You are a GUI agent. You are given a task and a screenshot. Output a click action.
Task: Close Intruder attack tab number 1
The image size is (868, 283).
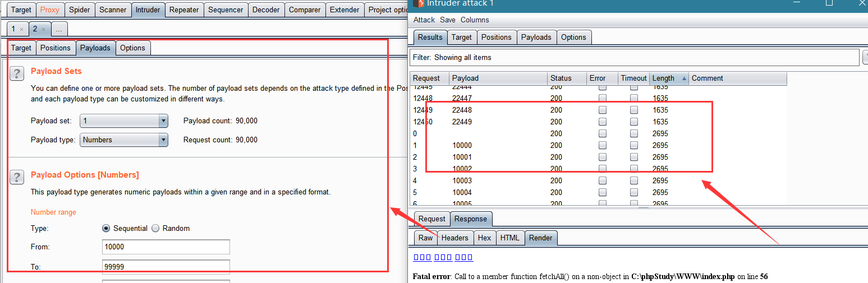(x=21, y=29)
